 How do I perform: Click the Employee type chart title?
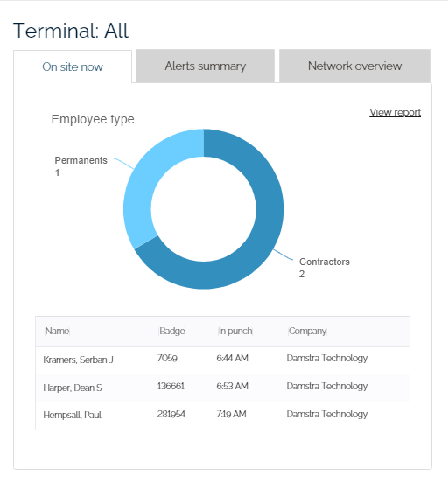pos(93,120)
